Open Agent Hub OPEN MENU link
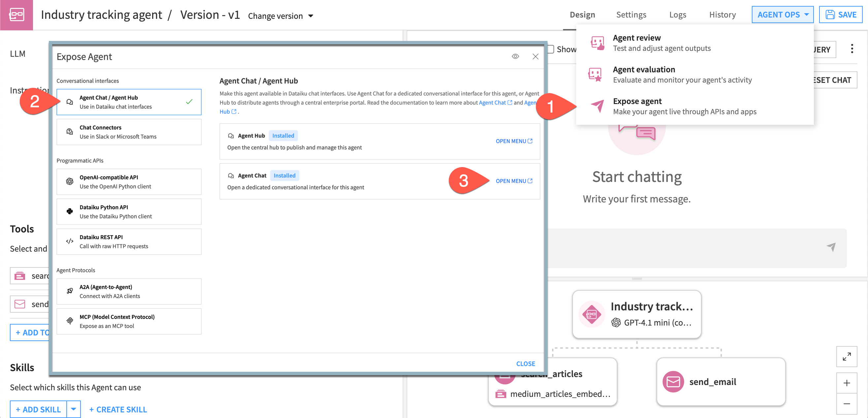868x418 pixels. click(x=514, y=141)
